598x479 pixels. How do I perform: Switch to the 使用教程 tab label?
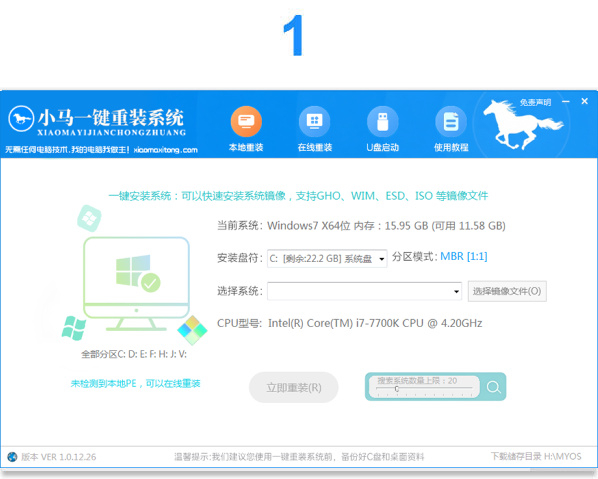[x=451, y=148]
